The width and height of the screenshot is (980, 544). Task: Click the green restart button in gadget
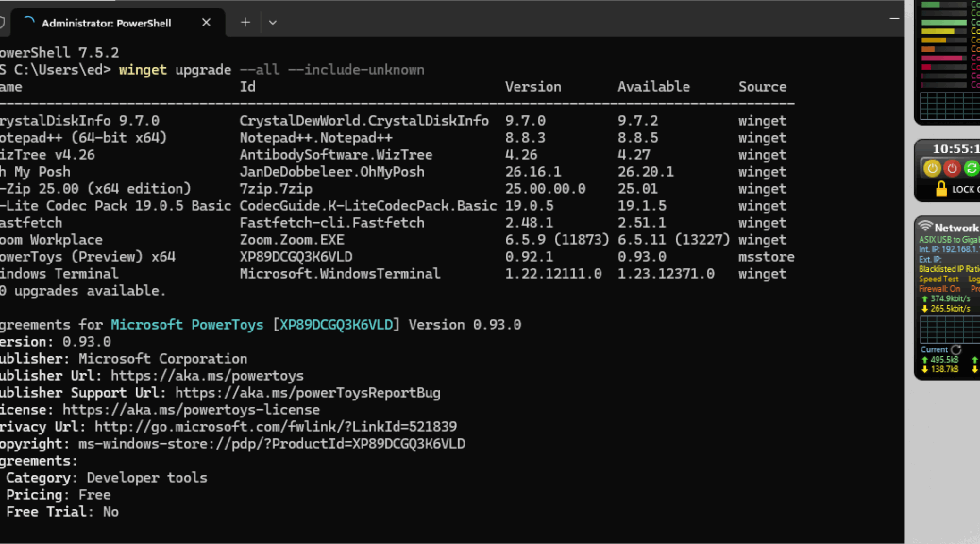click(x=972, y=168)
